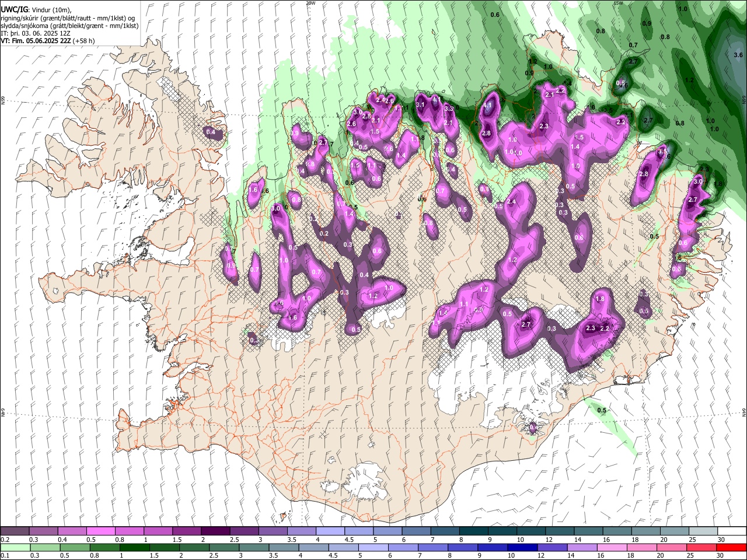Click the "(+58 h)" forecast offset text
The height and width of the screenshot is (560, 747).
(x=85, y=41)
